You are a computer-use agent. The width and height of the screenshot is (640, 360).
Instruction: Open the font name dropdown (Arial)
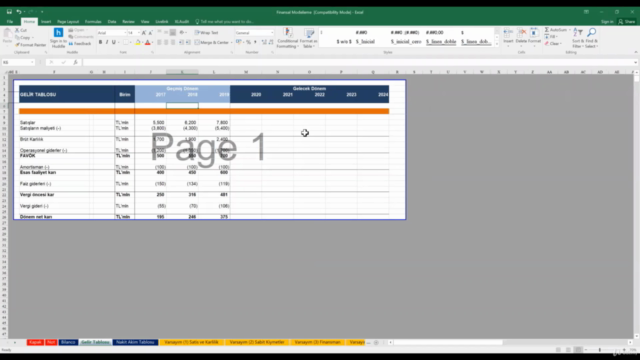[x=124, y=33]
